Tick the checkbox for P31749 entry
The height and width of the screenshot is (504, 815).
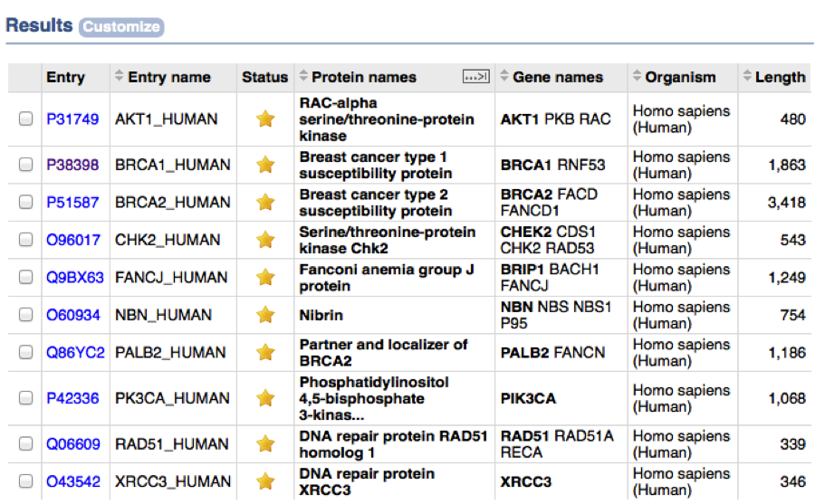(25, 119)
